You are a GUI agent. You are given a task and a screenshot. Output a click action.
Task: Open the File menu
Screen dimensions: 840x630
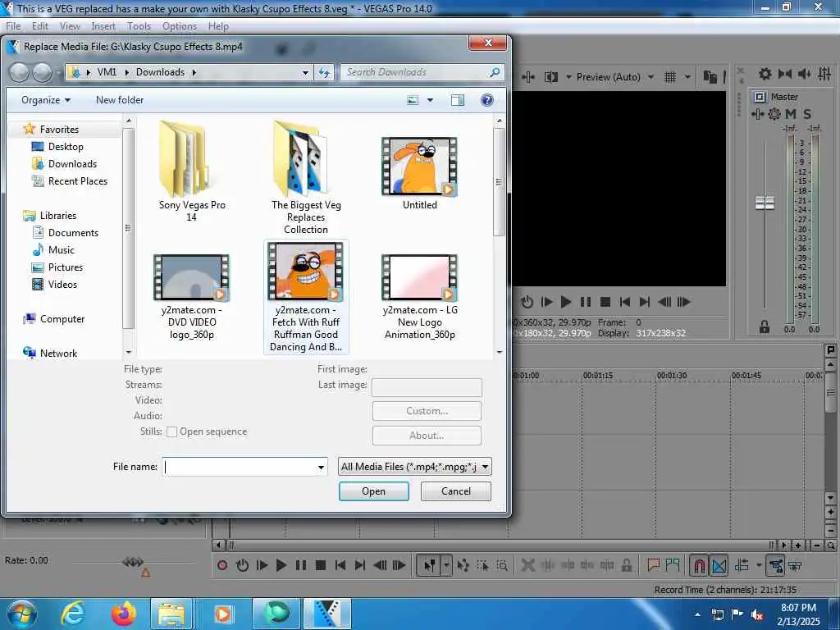click(x=13, y=26)
